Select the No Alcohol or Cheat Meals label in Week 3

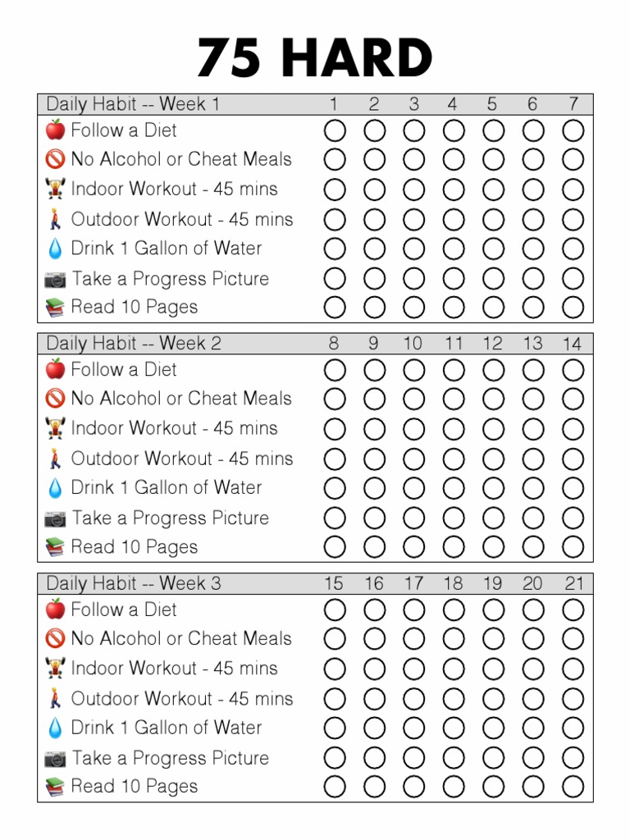(x=181, y=638)
